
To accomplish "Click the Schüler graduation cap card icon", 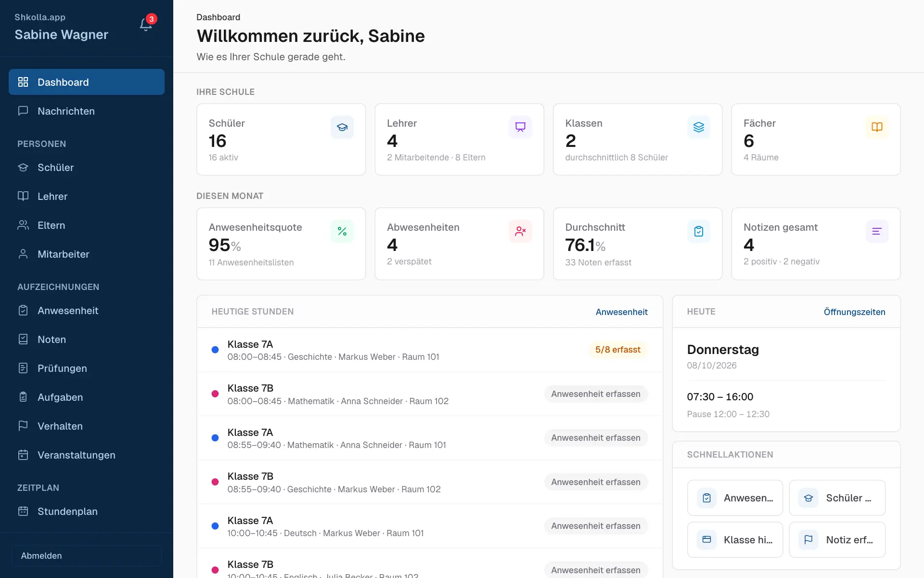I will tap(342, 127).
